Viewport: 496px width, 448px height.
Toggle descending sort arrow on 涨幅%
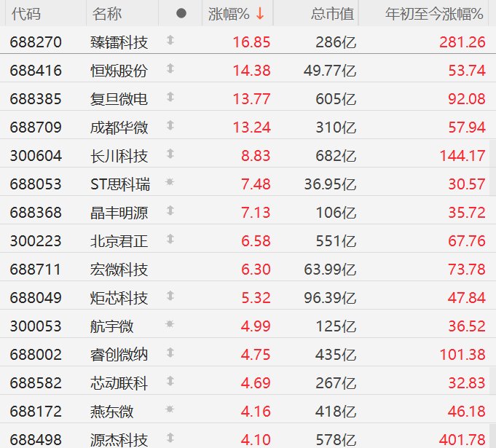click(260, 14)
